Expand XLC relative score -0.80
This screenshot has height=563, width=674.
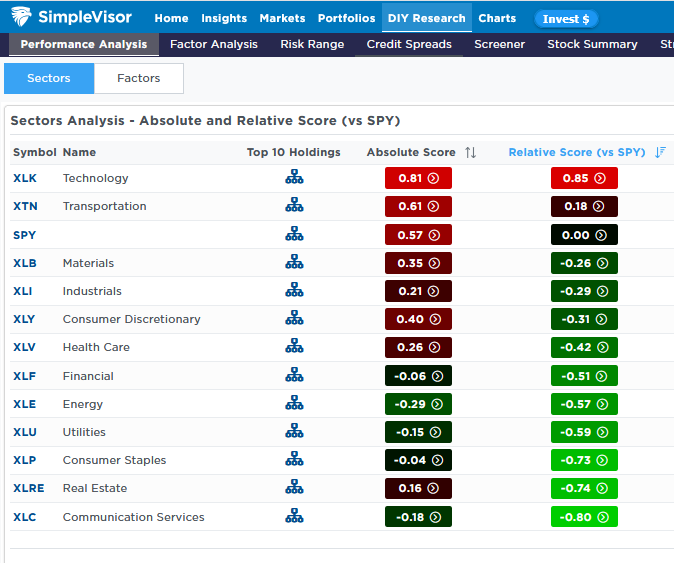coord(584,517)
